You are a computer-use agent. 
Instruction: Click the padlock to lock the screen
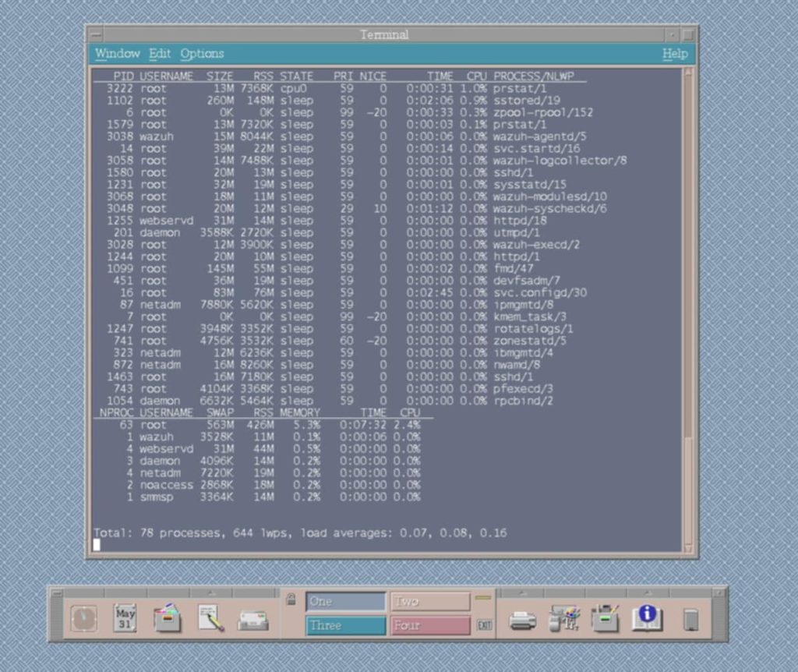(x=291, y=599)
